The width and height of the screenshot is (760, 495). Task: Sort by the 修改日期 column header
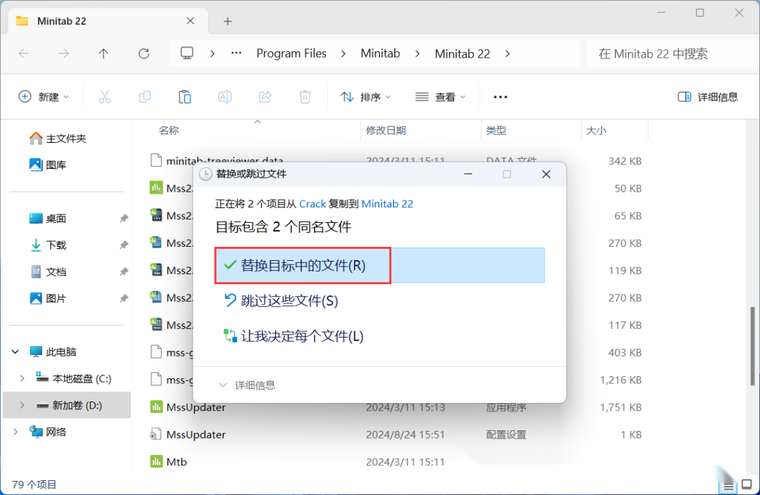coord(386,130)
